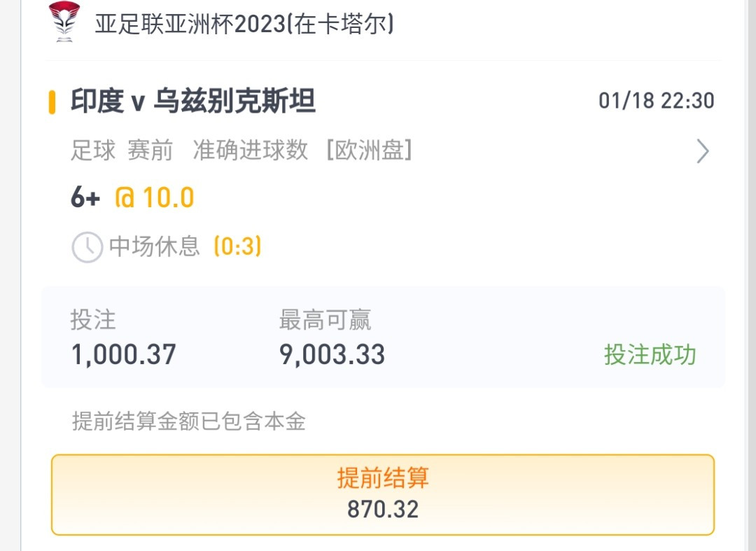Click the stake amount 1,000.37
Viewport: 756px width, 551px height.
tap(123, 355)
